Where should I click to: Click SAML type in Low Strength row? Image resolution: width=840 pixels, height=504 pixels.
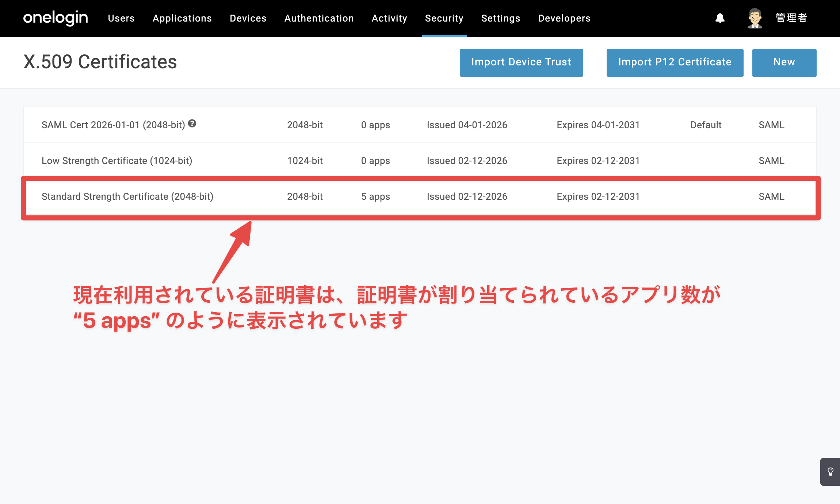771,161
